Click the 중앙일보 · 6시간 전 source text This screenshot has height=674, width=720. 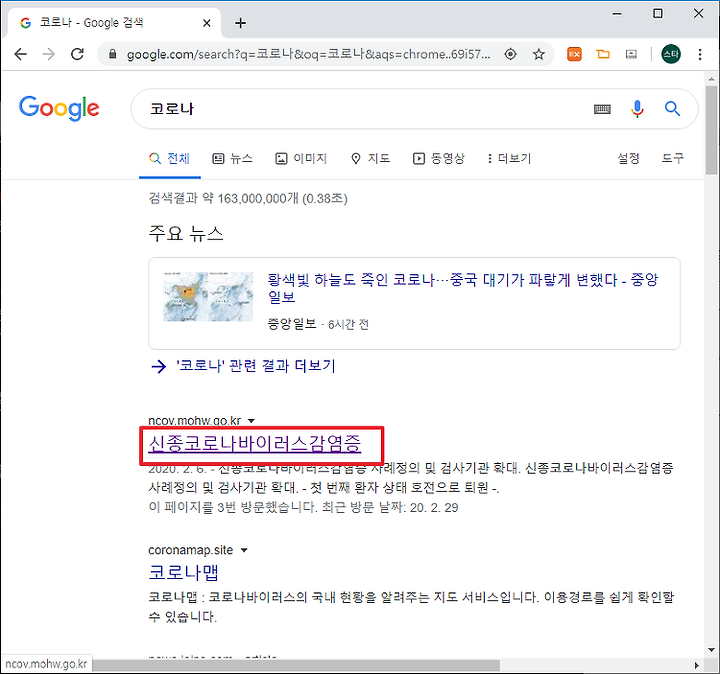(318, 325)
